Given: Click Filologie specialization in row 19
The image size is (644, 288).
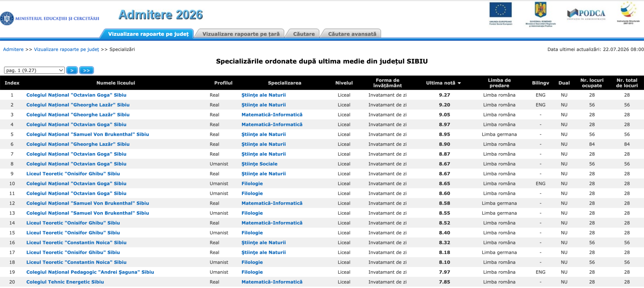Looking at the screenshot, I should click(x=252, y=272).
